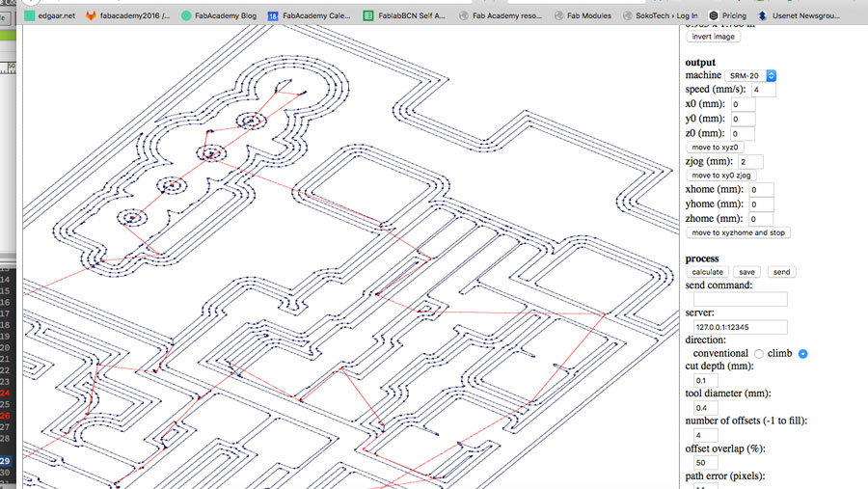868x489 pixels.
Task: Click the 'direction:' label
Action: pyautogui.click(x=705, y=340)
